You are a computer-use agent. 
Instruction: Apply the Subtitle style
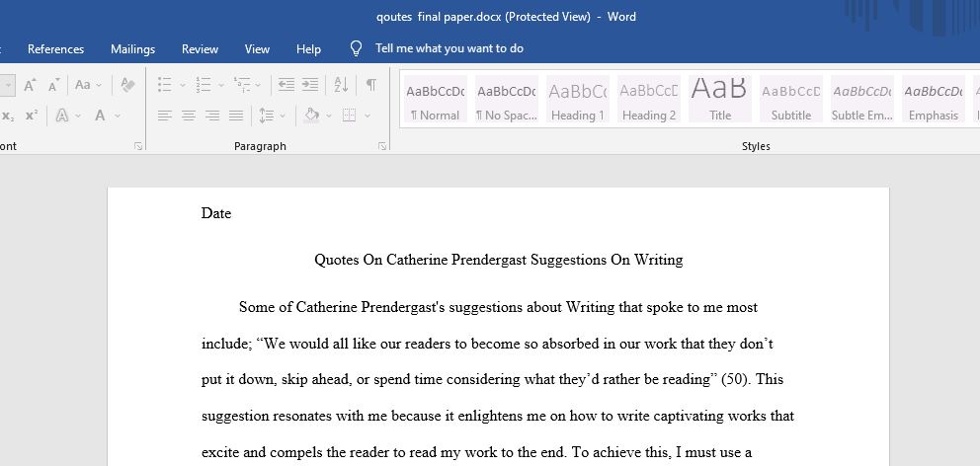tap(791, 100)
